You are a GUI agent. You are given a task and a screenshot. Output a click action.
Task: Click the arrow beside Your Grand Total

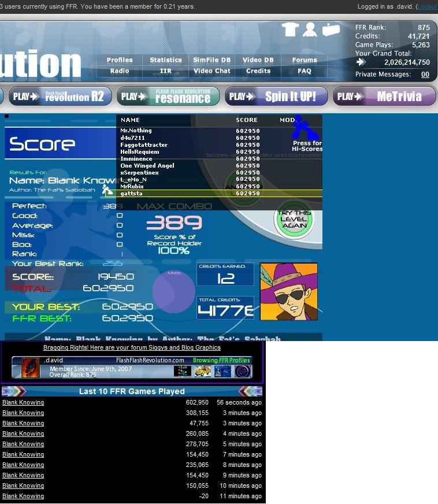(361, 62)
